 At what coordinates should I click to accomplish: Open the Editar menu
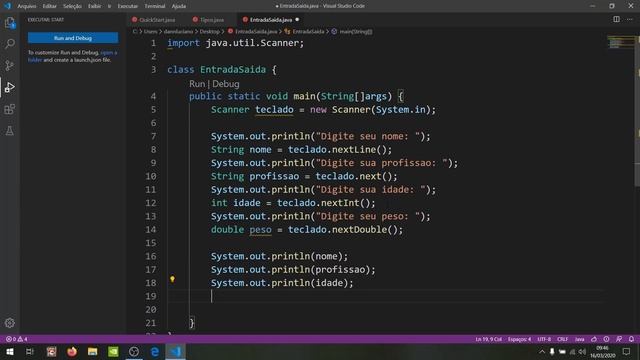click(x=49, y=6)
